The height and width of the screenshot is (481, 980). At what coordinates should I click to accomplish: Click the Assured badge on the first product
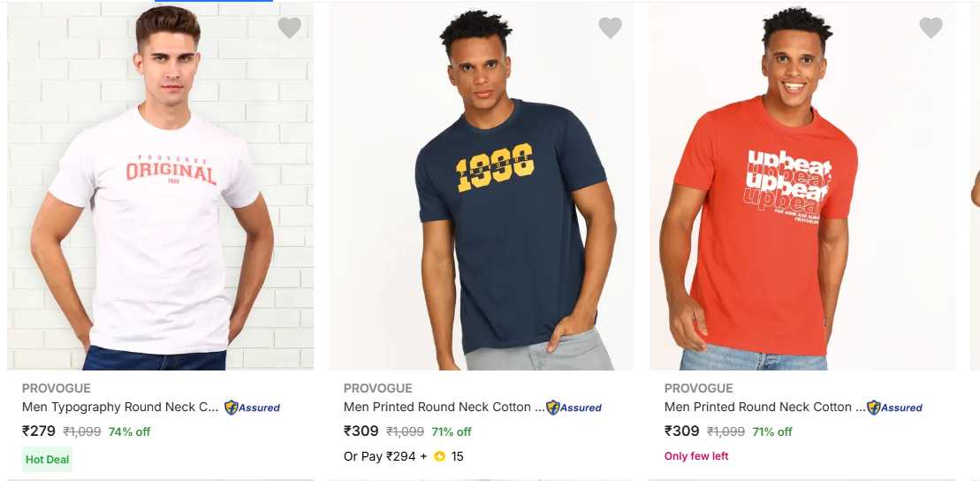pos(252,408)
